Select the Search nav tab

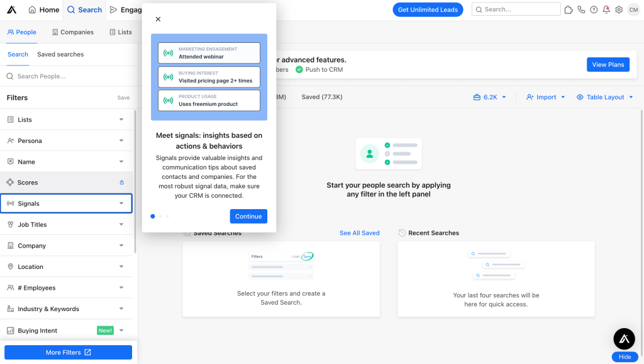pyautogui.click(x=84, y=10)
